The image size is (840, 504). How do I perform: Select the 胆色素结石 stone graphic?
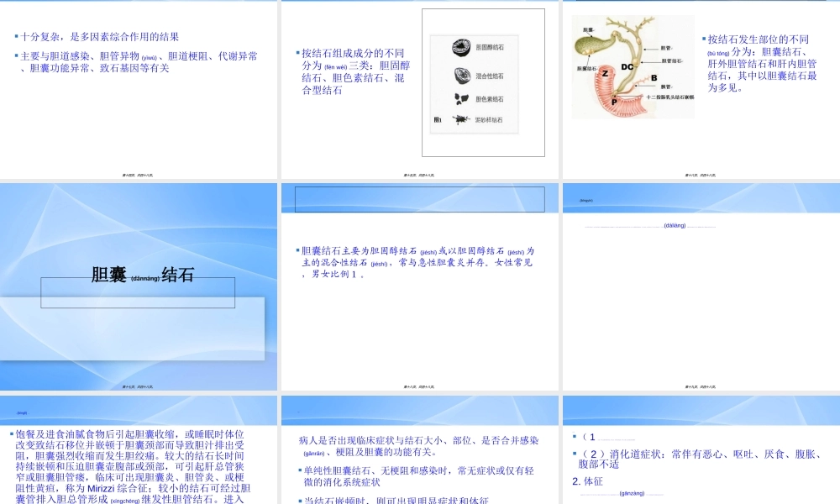click(460, 98)
